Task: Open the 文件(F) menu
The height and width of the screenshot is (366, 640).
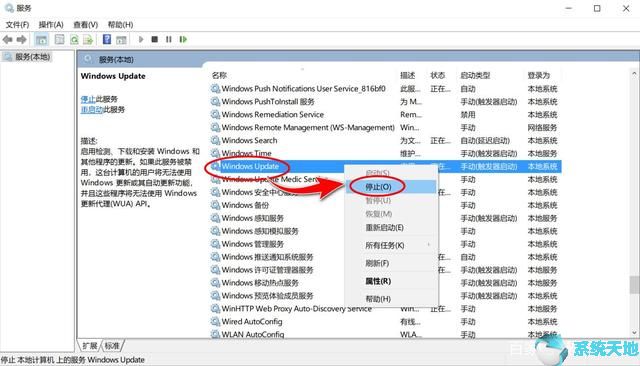Action: 17,24
